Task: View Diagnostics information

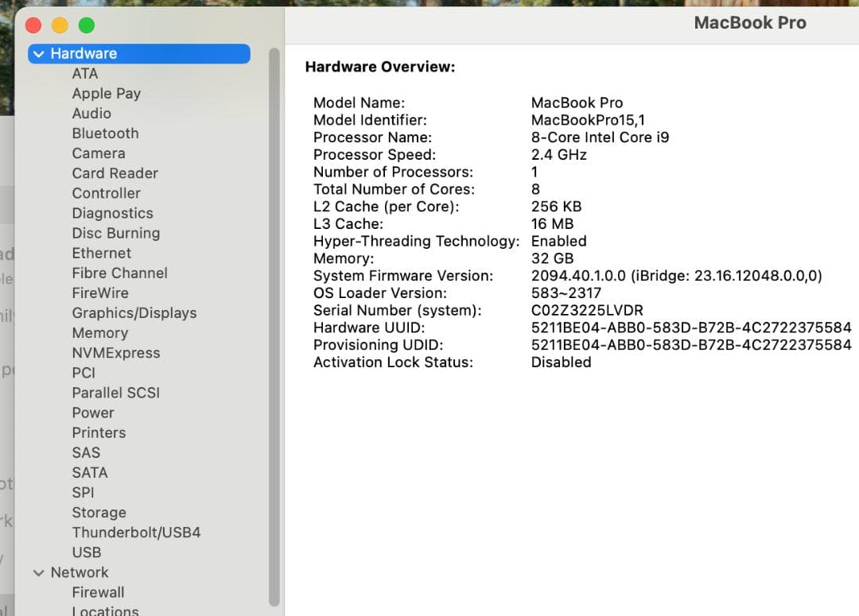Action: [x=112, y=213]
